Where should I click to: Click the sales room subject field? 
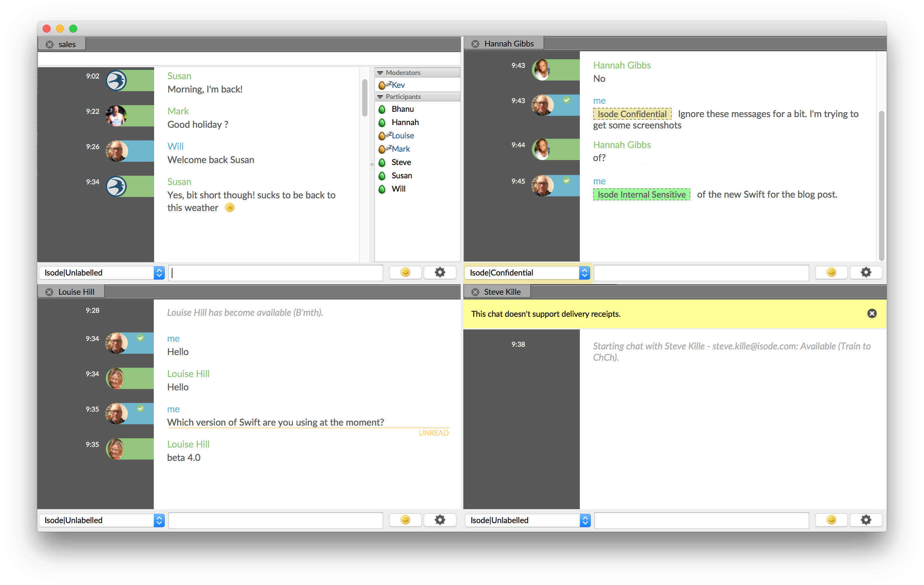click(249, 59)
